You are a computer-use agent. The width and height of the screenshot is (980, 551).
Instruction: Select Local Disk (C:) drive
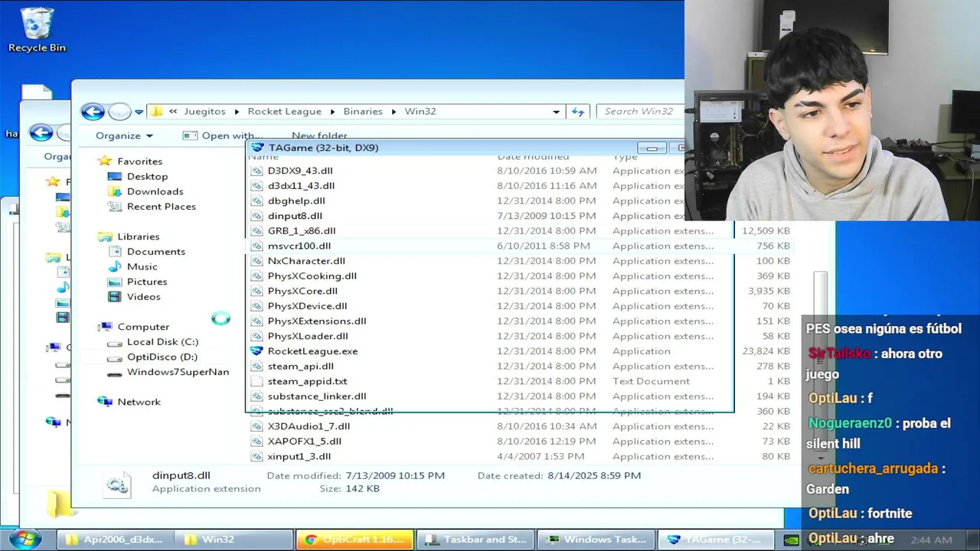[x=162, y=342]
